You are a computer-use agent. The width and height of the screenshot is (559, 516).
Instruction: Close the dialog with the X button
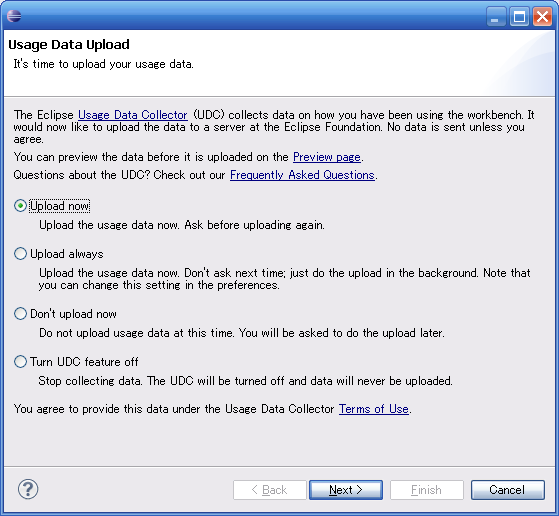click(542, 17)
